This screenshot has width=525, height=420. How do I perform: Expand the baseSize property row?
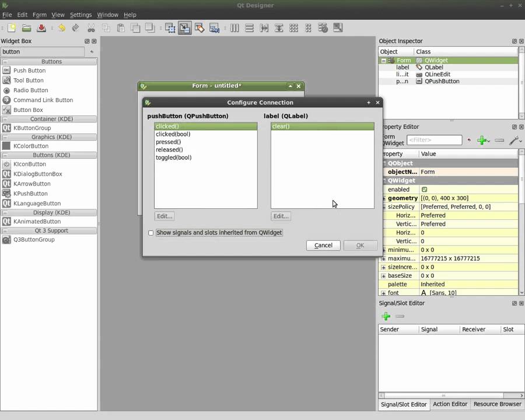coord(383,276)
